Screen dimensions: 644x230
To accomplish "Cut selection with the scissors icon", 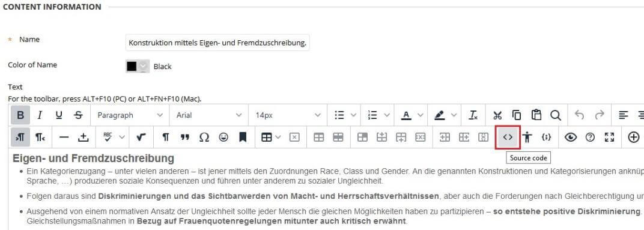I will point(497,115).
